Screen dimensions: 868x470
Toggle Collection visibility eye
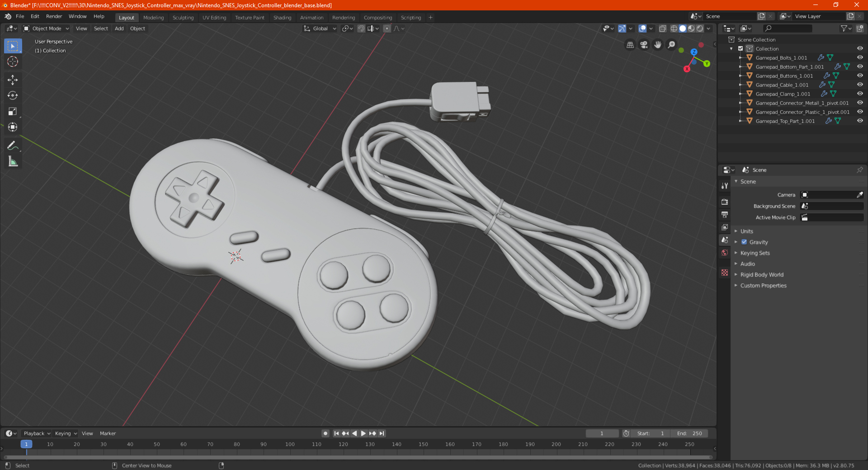tap(860, 48)
